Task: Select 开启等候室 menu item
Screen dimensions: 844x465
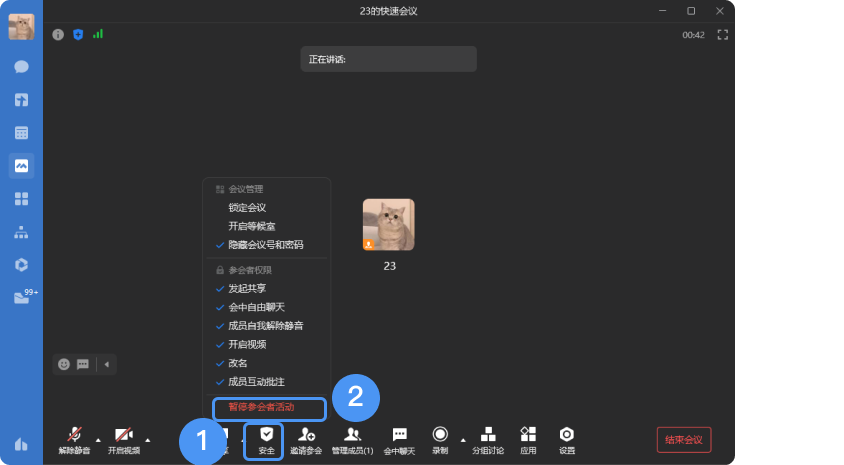Action: click(x=250, y=226)
